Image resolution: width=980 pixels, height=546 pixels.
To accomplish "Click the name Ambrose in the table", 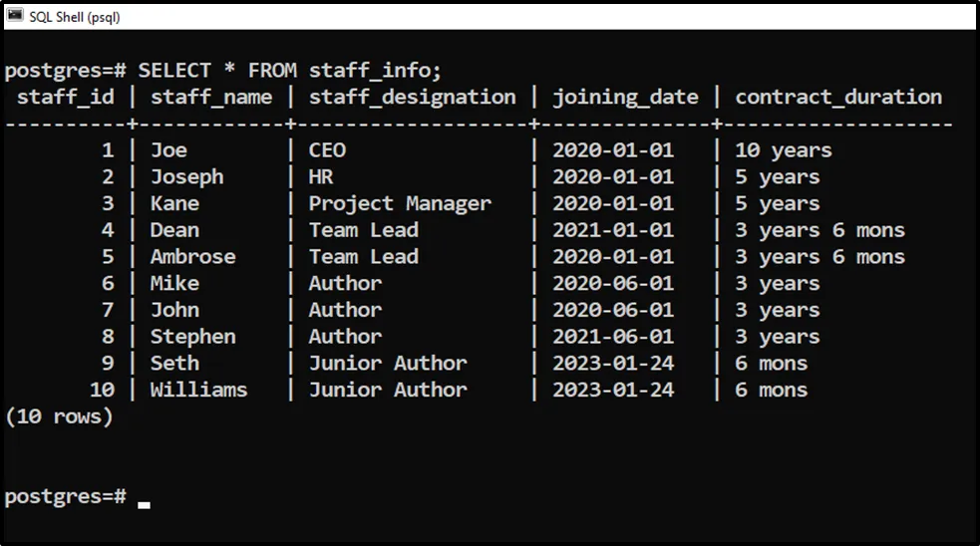I will (x=192, y=257).
